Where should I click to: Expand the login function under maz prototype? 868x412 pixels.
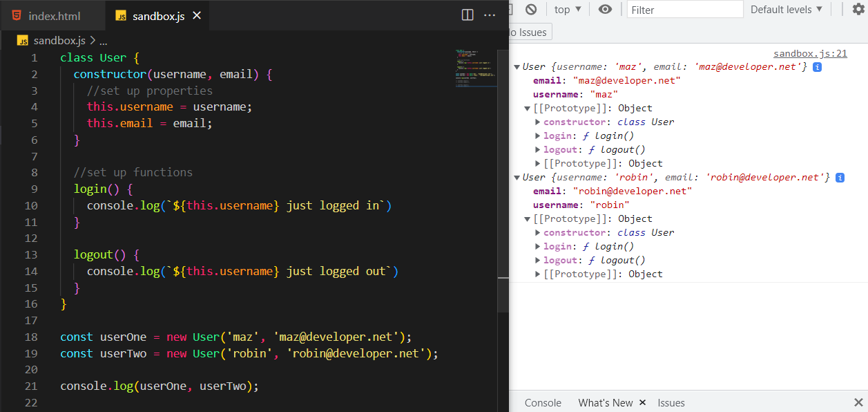pyautogui.click(x=538, y=136)
